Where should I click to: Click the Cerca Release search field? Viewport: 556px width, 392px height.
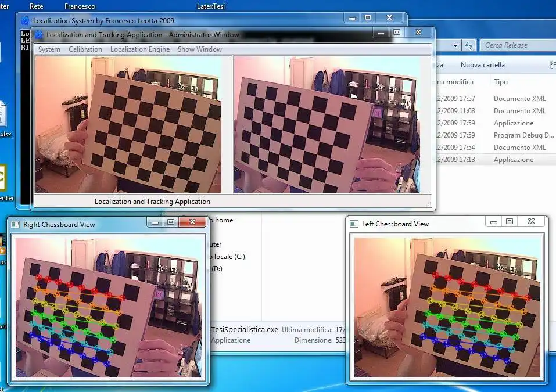[x=518, y=45]
